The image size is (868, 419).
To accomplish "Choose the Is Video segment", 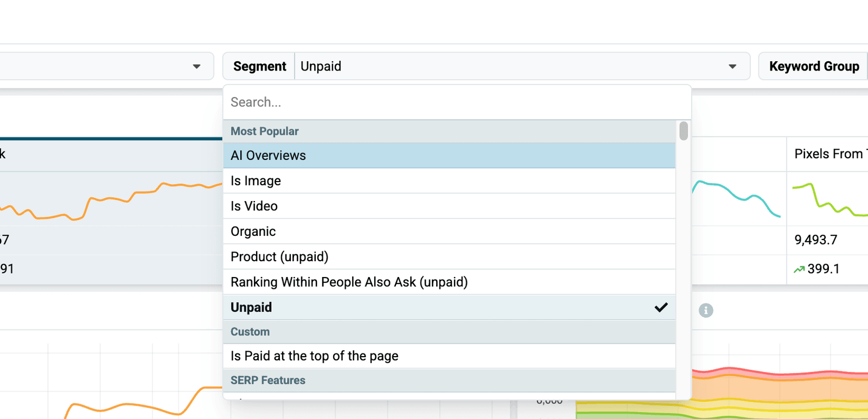I will point(449,206).
